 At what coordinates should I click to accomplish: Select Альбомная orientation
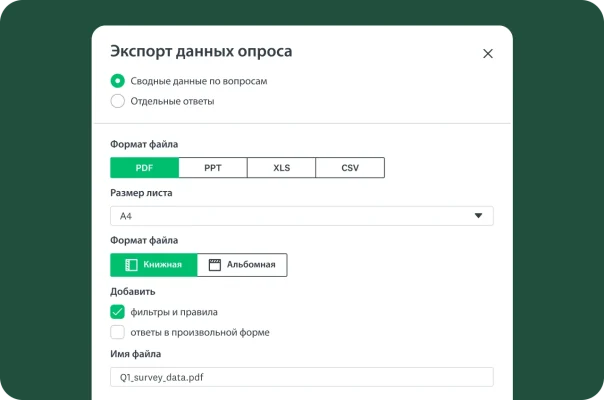pos(242,265)
